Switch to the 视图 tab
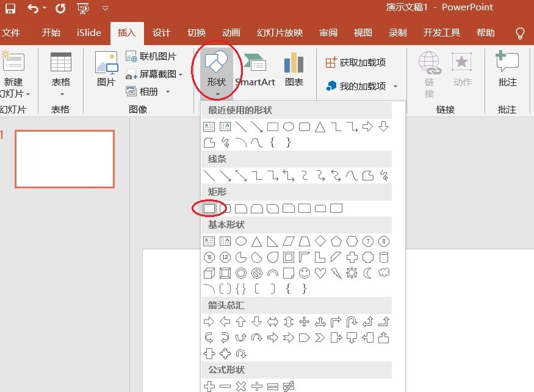This screenshot has width=534, height=392. coord(363,33)
